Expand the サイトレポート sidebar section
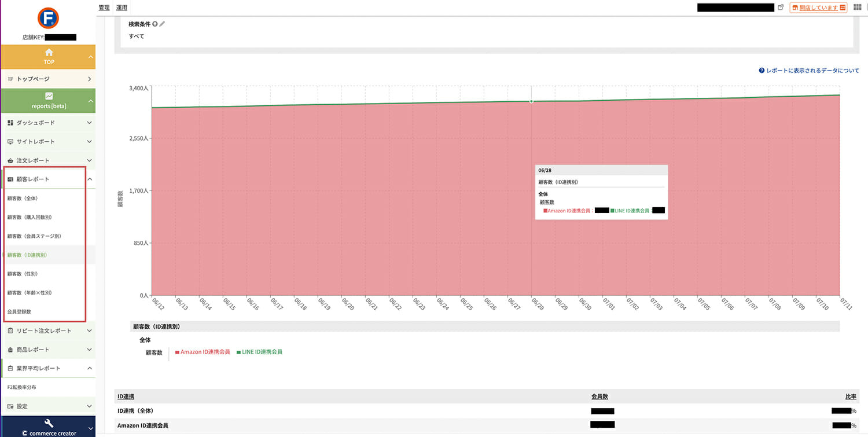This screenshot has width=868, height=437. pos(49,141)
